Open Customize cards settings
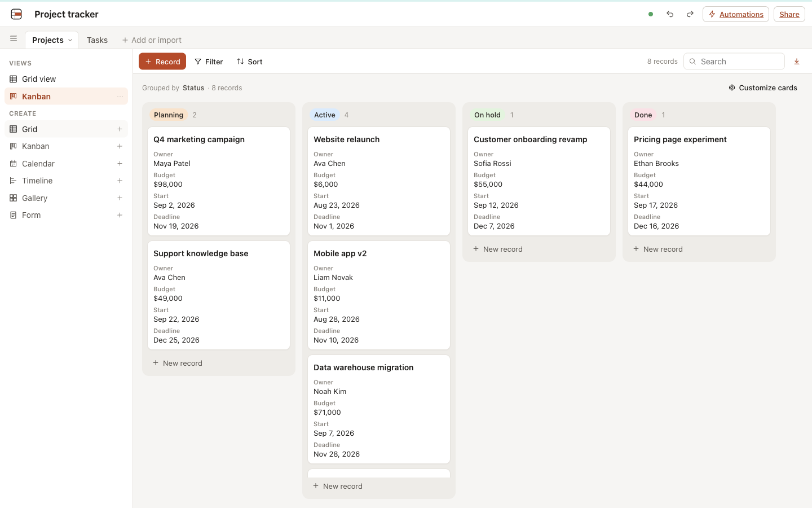Image resolution: width=812 pixels, height=508 pixels. (x=763, y=87)
